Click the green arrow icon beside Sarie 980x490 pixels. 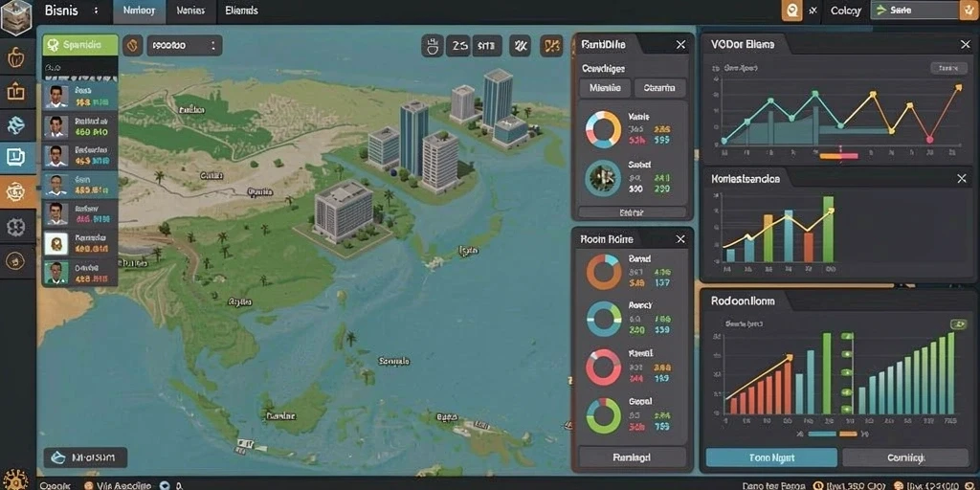click(881, 10)
